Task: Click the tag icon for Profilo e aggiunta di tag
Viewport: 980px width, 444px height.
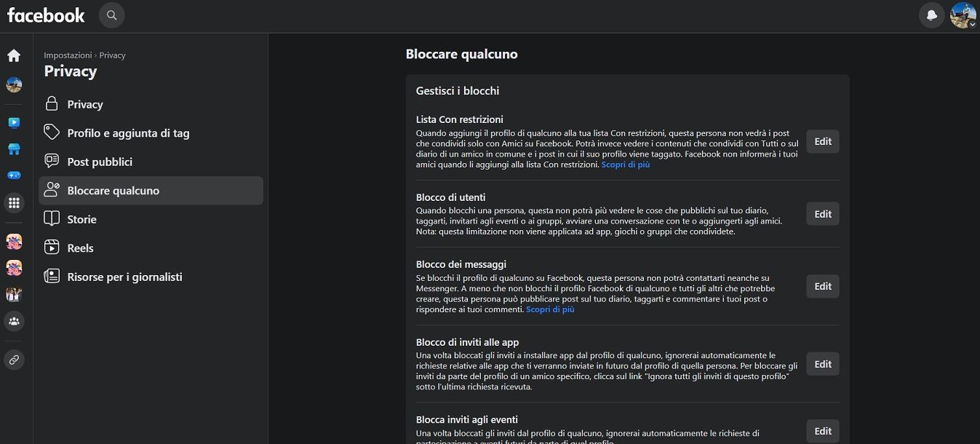Action: pyautogui.click(x=52, y=132)
